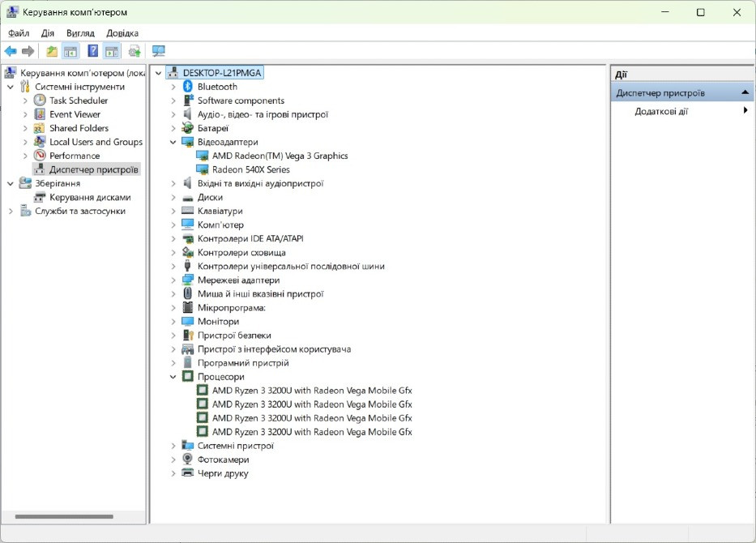Click the Фотокамери camera icon

(x=188, y=460)
